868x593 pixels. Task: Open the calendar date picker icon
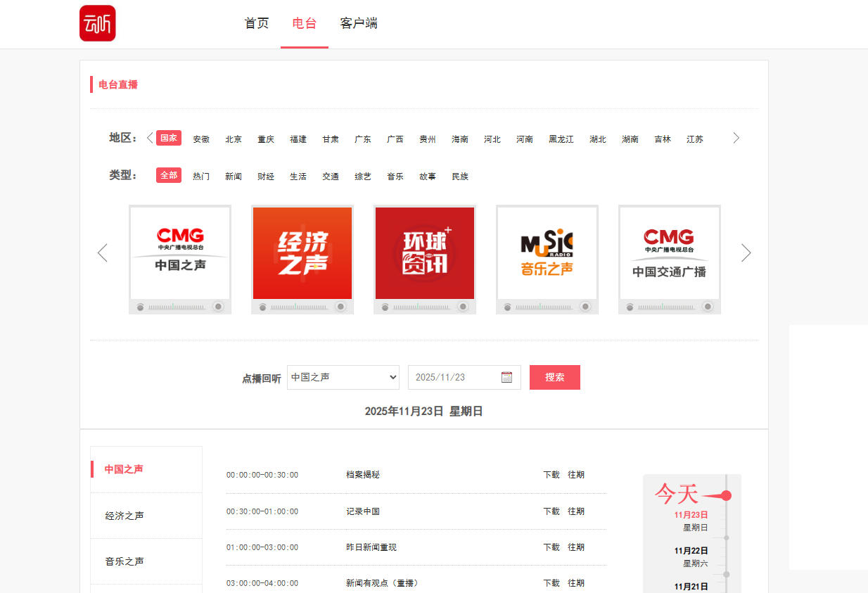(506, 377)
